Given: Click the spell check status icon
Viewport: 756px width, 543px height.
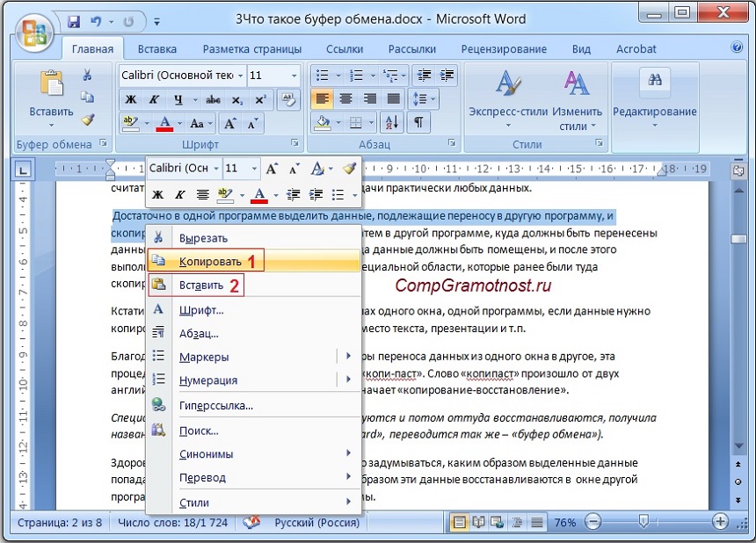Looking at the screenshot, I should click(251, 522).
